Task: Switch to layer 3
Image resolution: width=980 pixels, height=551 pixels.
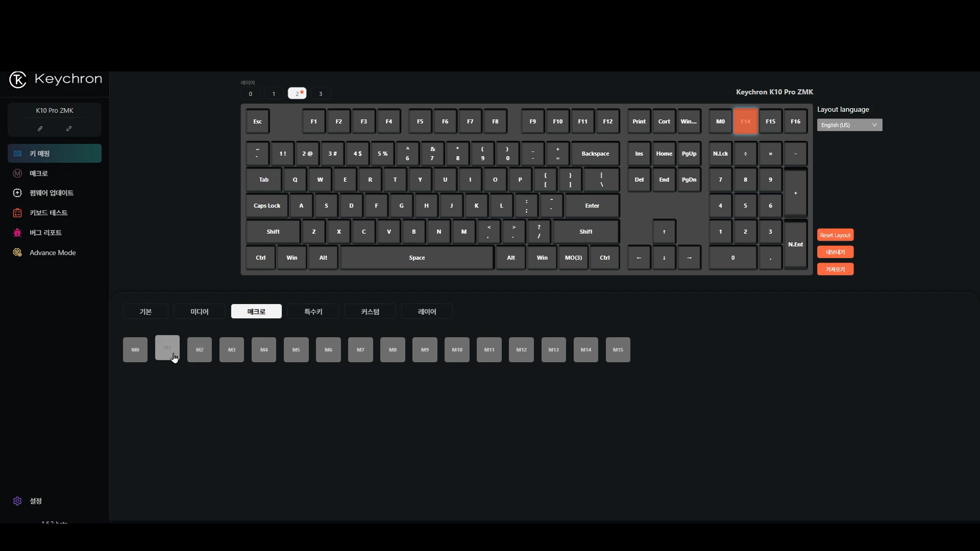Action: pyautogui.click(x=321, y=94)
